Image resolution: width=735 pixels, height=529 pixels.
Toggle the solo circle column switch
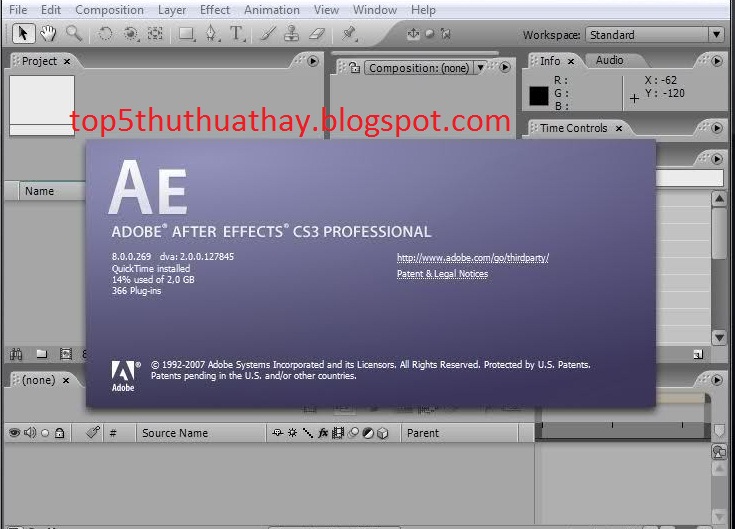(45, 433)
